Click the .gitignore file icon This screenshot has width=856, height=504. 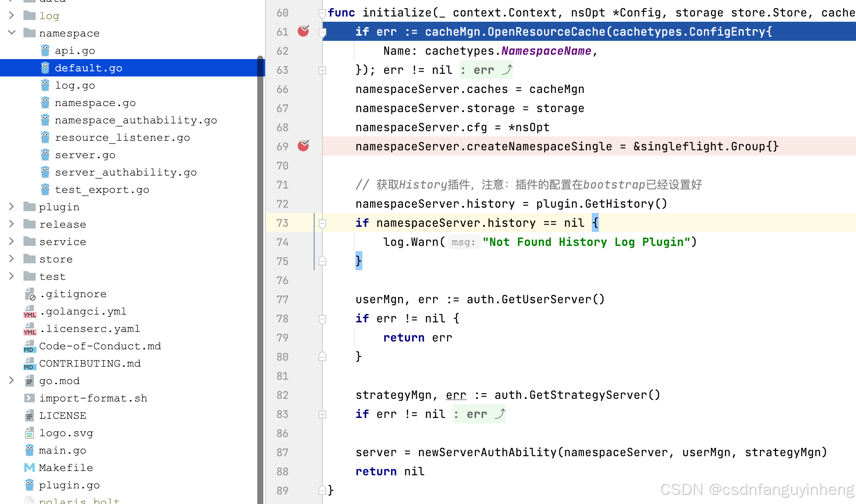point(30,294)
